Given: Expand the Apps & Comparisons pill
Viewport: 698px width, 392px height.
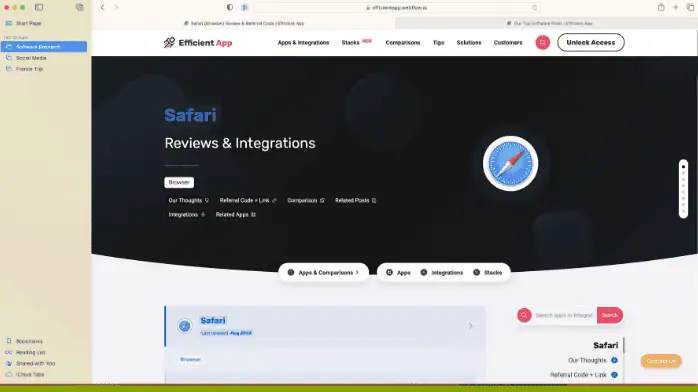Looking at the screenshot, I should point(324,272).
